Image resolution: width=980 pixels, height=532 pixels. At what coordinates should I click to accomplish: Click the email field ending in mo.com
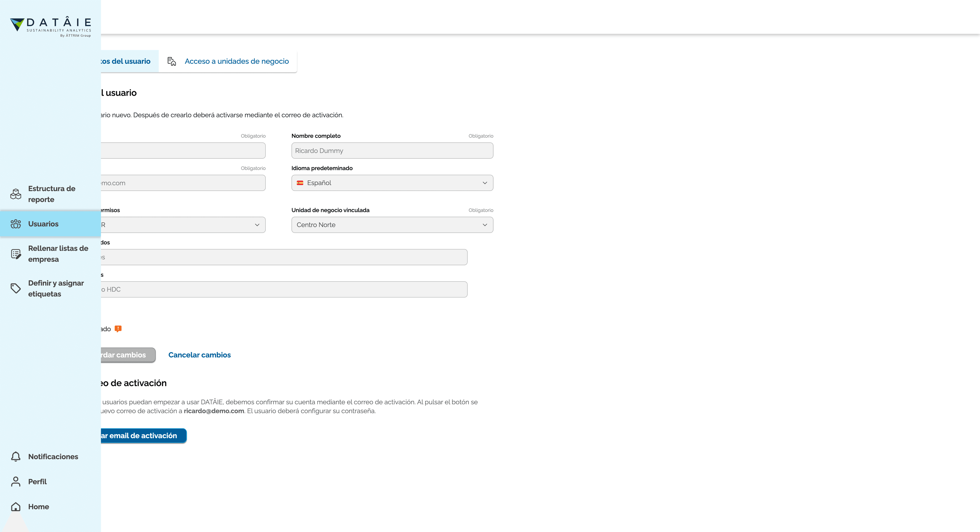tap(183, 183)
